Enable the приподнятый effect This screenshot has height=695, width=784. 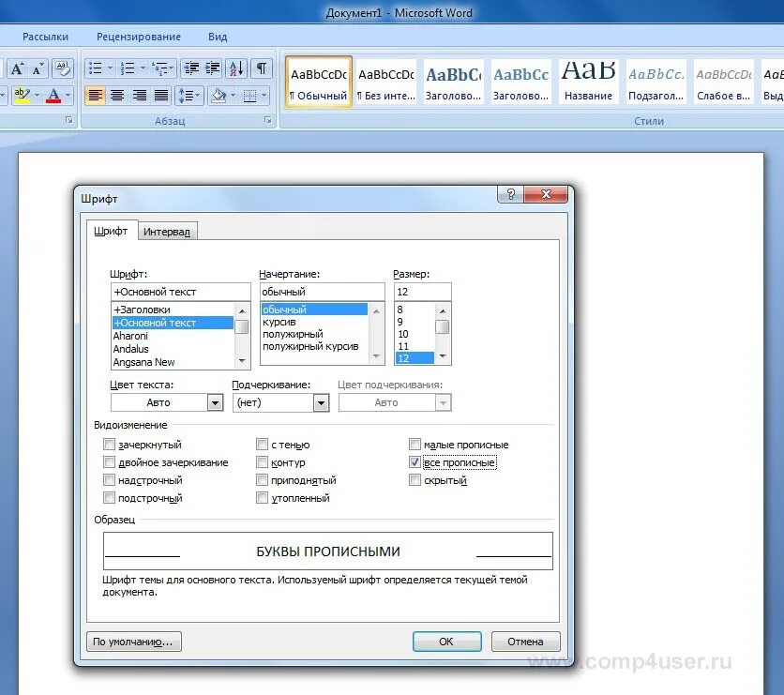click(x=262, y=480)
